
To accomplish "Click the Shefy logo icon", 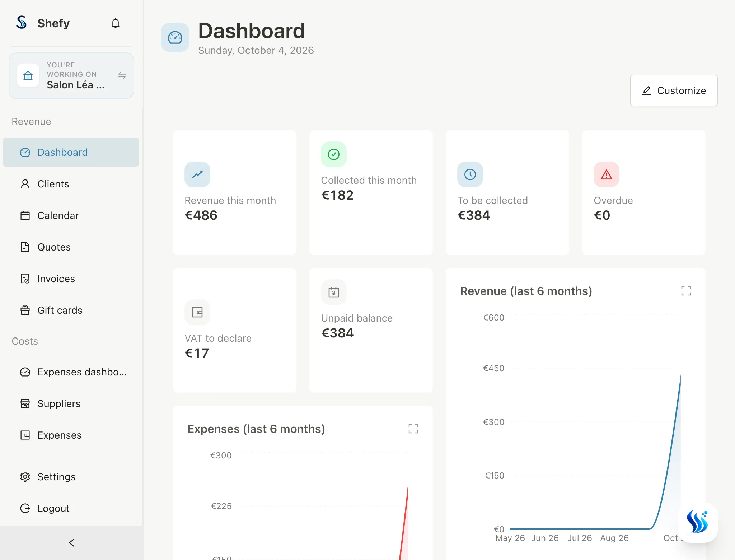I will pyautogui.click(x=22, y=22).
